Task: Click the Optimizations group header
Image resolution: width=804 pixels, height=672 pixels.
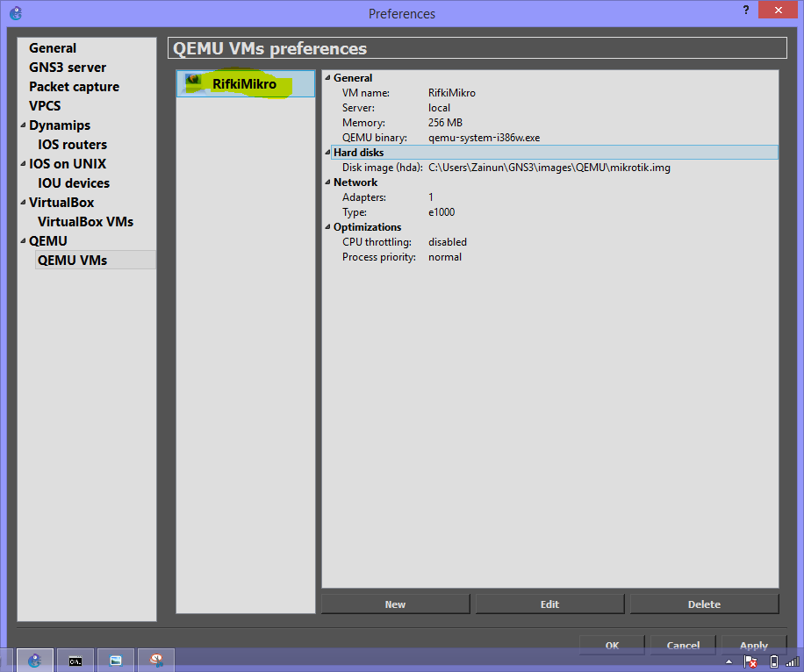Action: [x=367, y=227]
